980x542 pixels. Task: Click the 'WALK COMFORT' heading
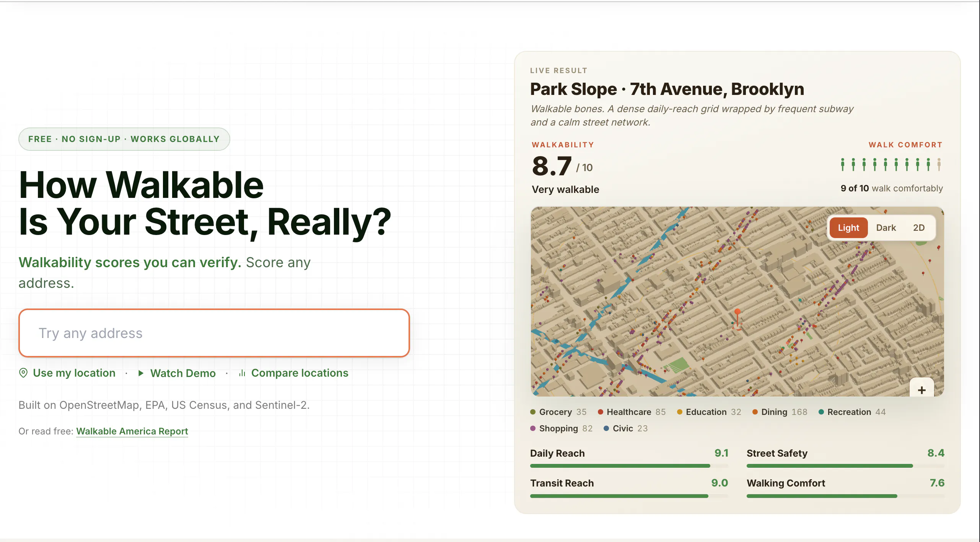coord(905,145)
